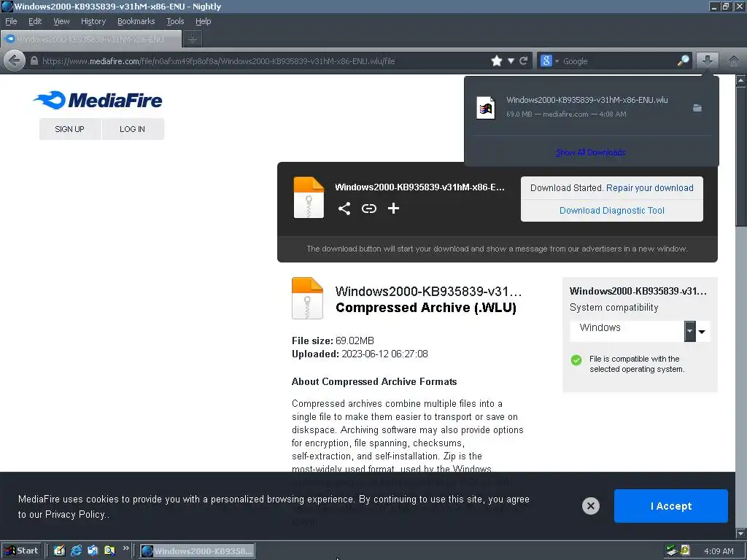
Task: Click the bookmark star icon
Action: pyautogui.click(x=496, y=61)
